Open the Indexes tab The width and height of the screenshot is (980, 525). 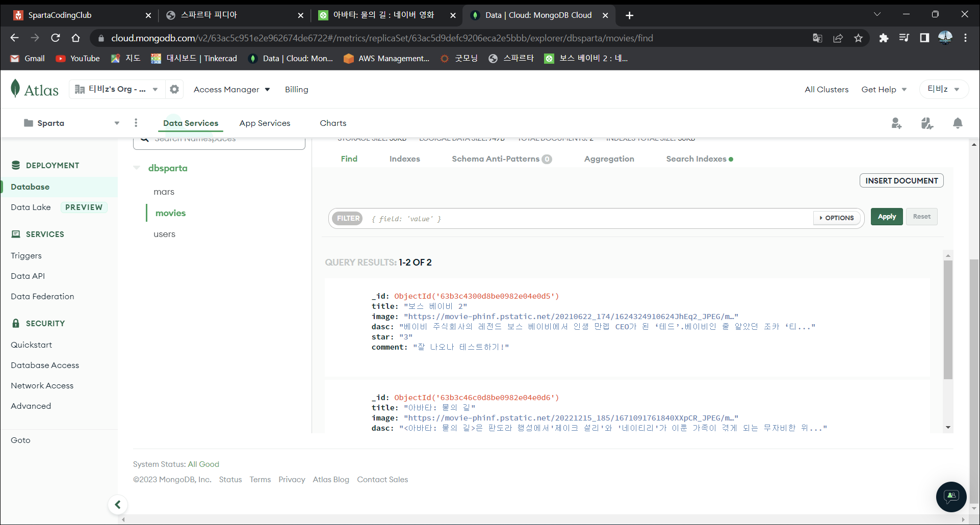pyautogui.click(x=405, y=159)
